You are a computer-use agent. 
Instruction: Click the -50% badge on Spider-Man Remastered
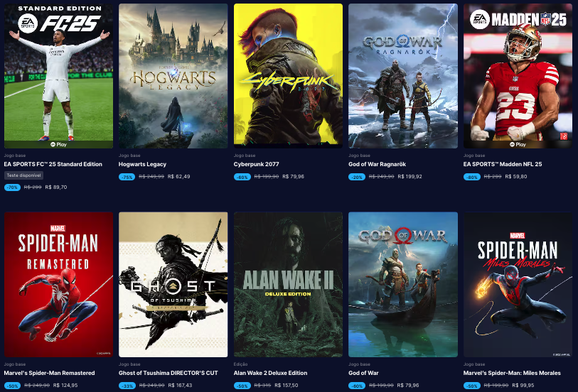(12, 386)
